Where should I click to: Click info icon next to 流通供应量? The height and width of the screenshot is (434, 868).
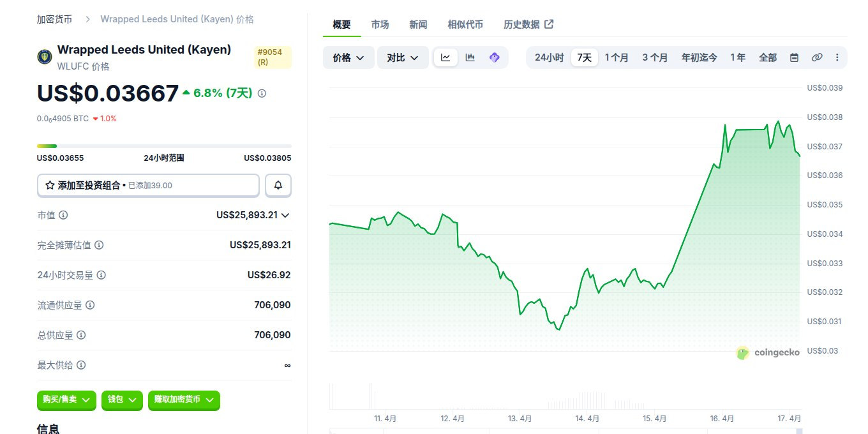90,305
